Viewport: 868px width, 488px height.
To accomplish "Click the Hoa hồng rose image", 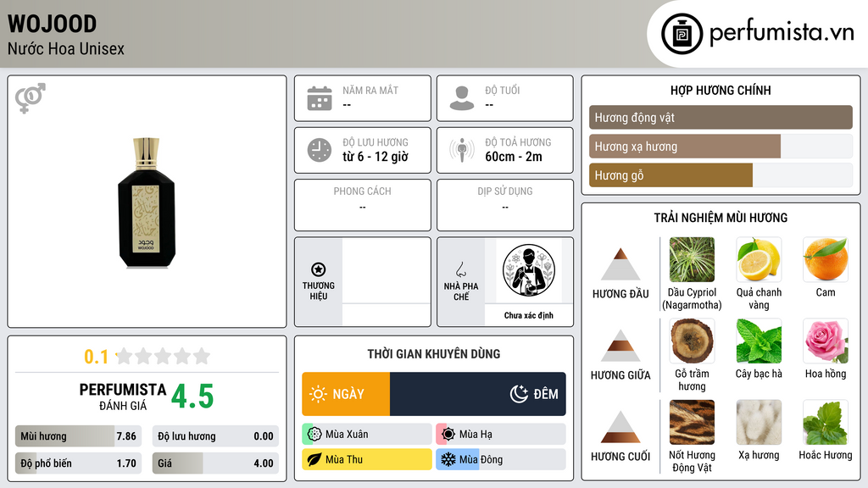I will coord(826,341).
